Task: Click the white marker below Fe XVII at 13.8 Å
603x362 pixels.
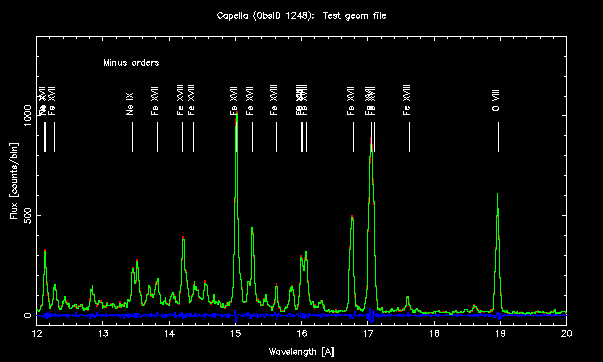Action: (x=157, y=137)
